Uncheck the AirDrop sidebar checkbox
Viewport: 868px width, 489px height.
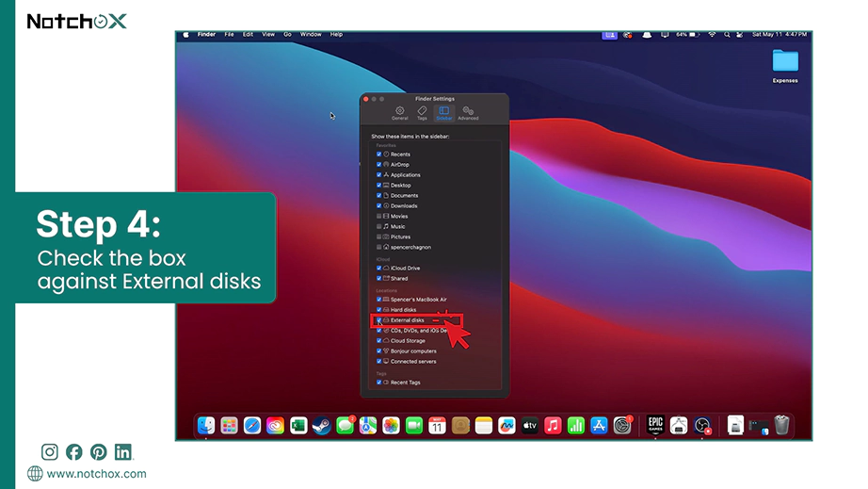379,165
